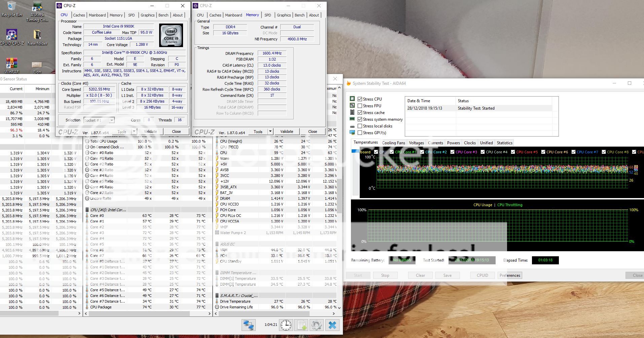Uncheck Stress system memory checkbox
Viewport: 644px width, 338px height.
click(360, 119)
